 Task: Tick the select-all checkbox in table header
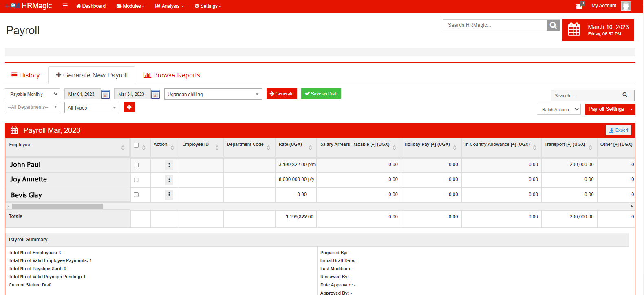pos(136,145)
